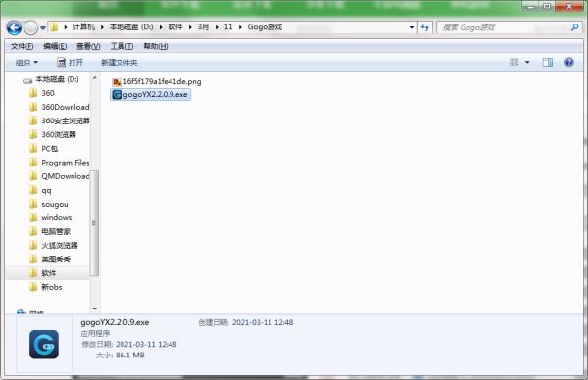Select the 360 folder in tree
588x380 pixels.
coord(48,93)
